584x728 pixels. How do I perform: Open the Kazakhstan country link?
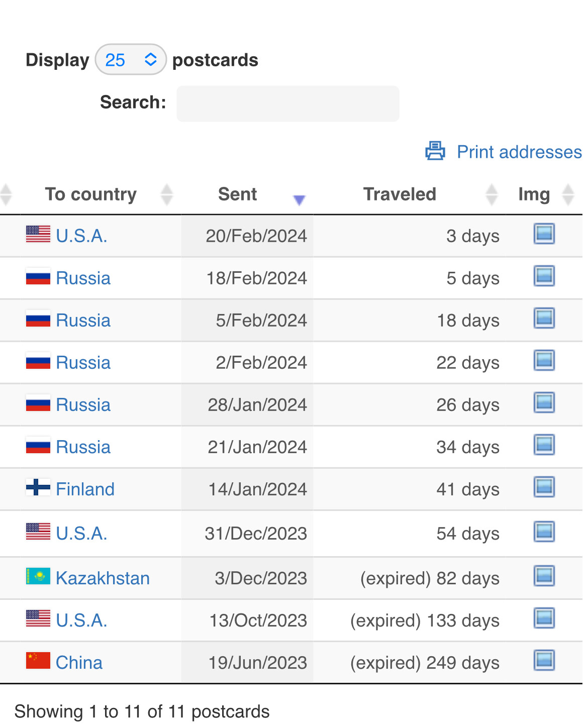103,578
